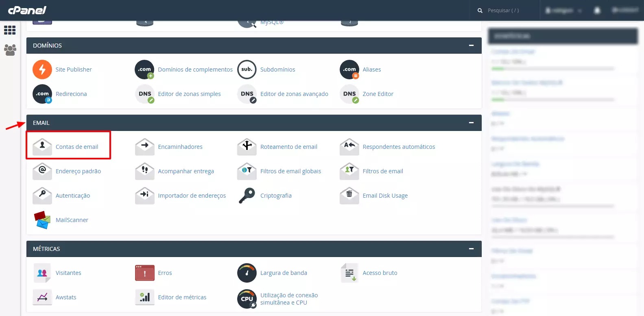Open Contas de email link
The width and height of the screenshot is (644, 316).
click(x=77, y=147)
